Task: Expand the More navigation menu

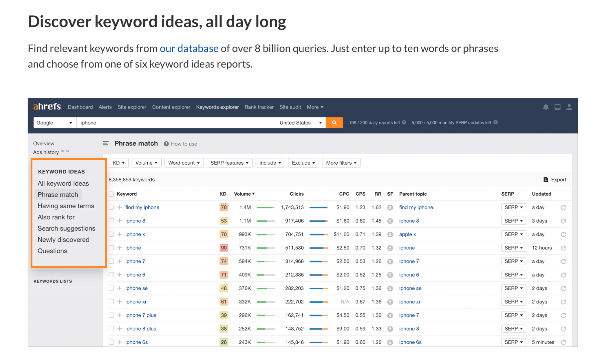Action: pyautogui.click(x=315, y=107)
